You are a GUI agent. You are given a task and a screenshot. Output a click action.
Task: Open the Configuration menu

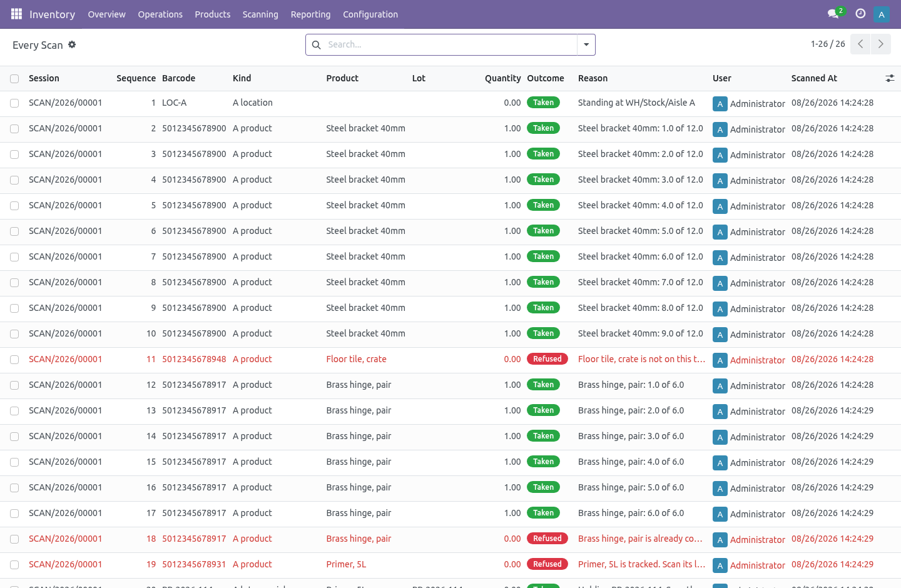point(370,14)
